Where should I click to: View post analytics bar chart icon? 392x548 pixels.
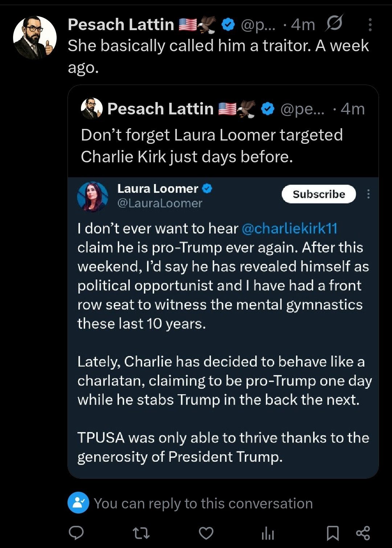[x=268, y=533]
